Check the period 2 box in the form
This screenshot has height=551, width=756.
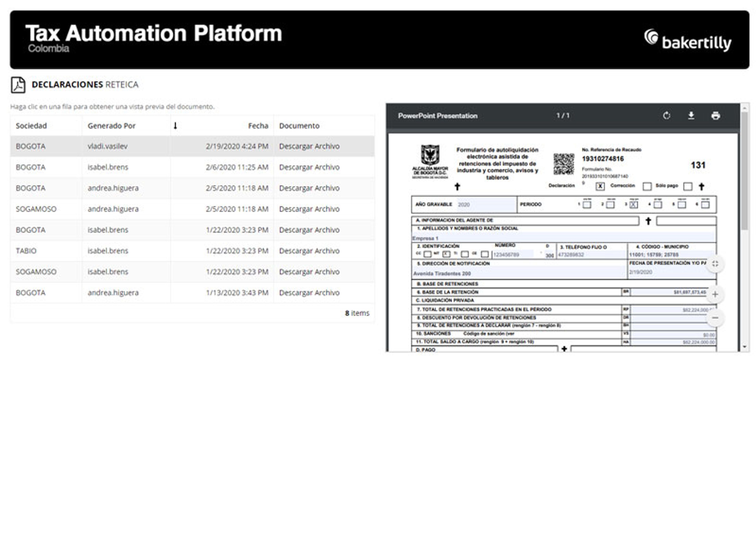pos(610,204)
